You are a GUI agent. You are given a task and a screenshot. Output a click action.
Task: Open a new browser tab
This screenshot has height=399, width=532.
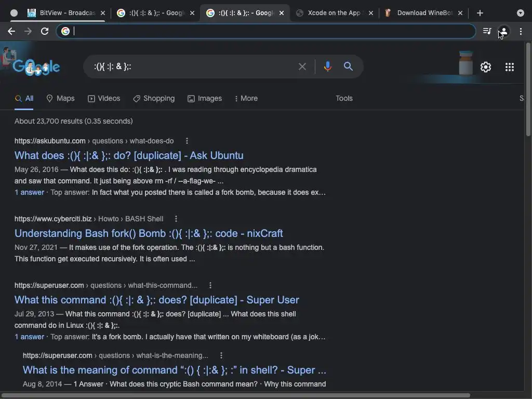coord(480,13)
